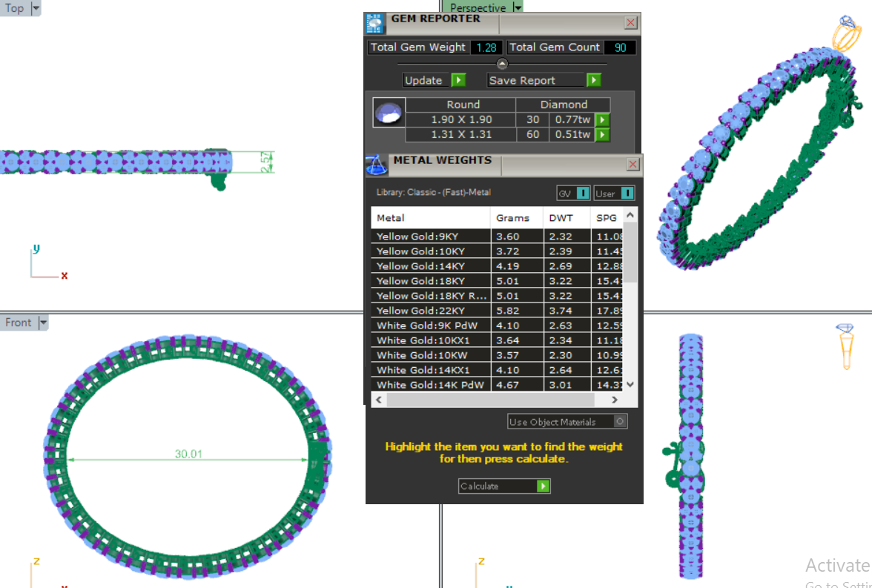Image resolution: width=872 pixels, height=588 pixels.
Task: Click the Save Report button
Action: pos(544,80)
